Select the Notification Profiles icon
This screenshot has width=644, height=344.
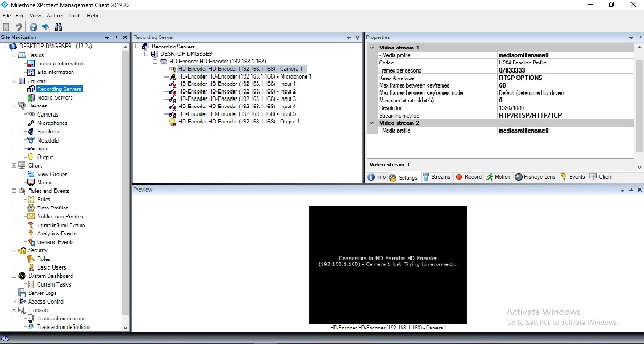(x=31, y=216)
